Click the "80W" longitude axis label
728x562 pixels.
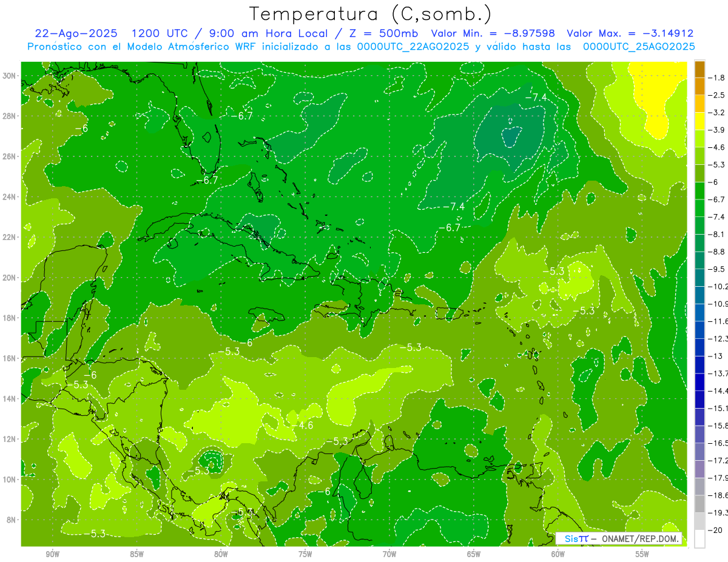point(221,554)
